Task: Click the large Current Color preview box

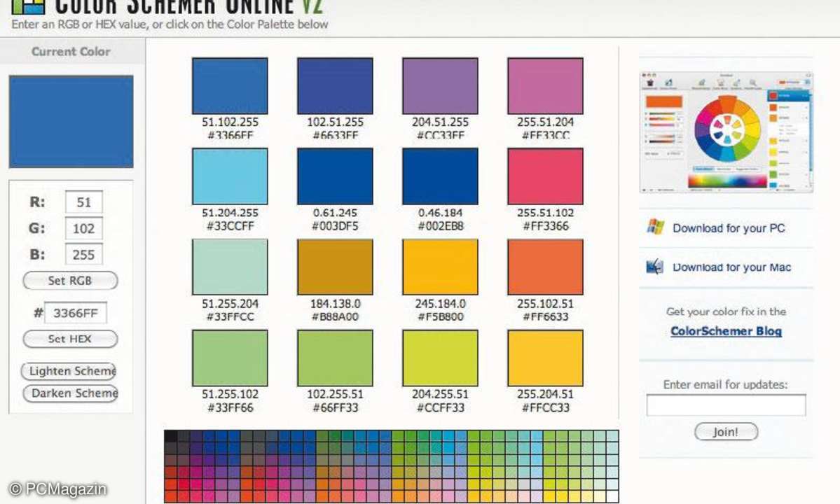Action: click(71, 122)
